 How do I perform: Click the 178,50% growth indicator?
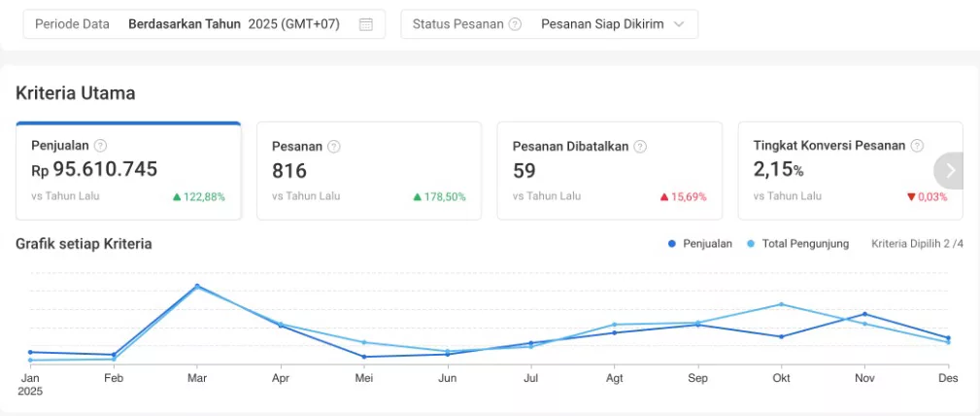click(439, 196)
